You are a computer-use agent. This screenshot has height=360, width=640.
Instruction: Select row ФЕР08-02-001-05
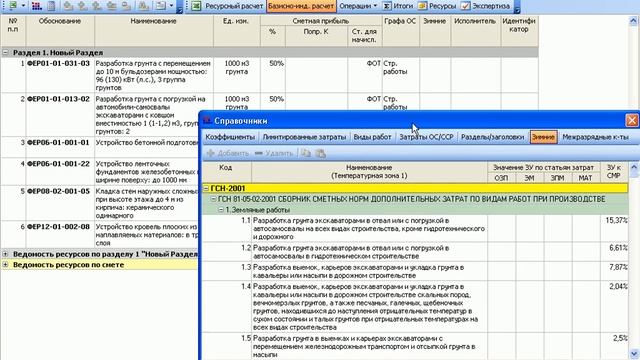99,203
